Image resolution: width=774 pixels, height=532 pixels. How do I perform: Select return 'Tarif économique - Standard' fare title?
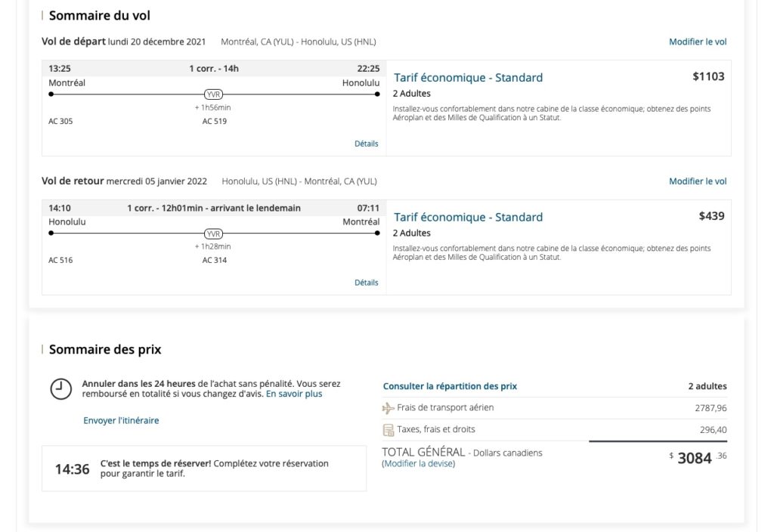click(468, 217)
